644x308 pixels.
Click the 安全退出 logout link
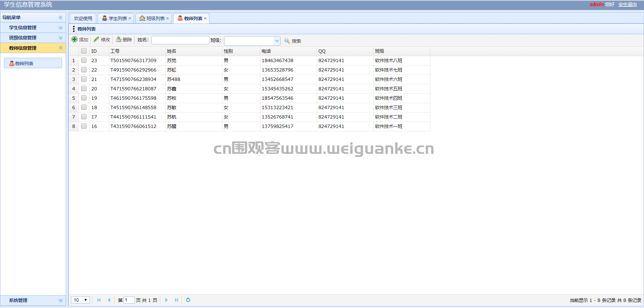[x=628, y=4]
